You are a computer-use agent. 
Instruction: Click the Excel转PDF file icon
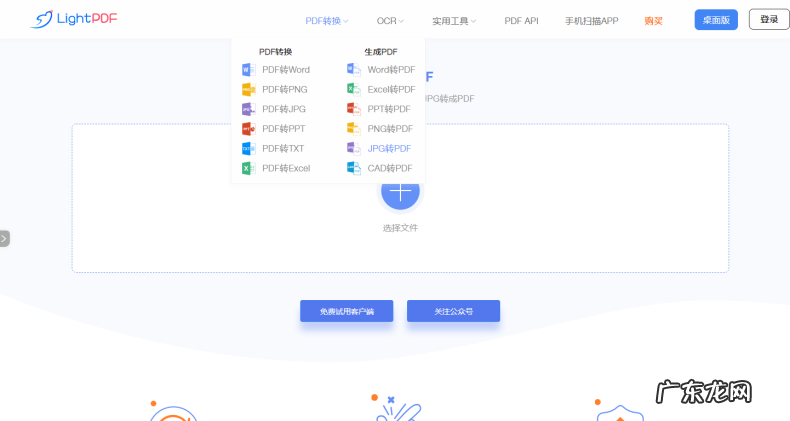click(354, 89)
